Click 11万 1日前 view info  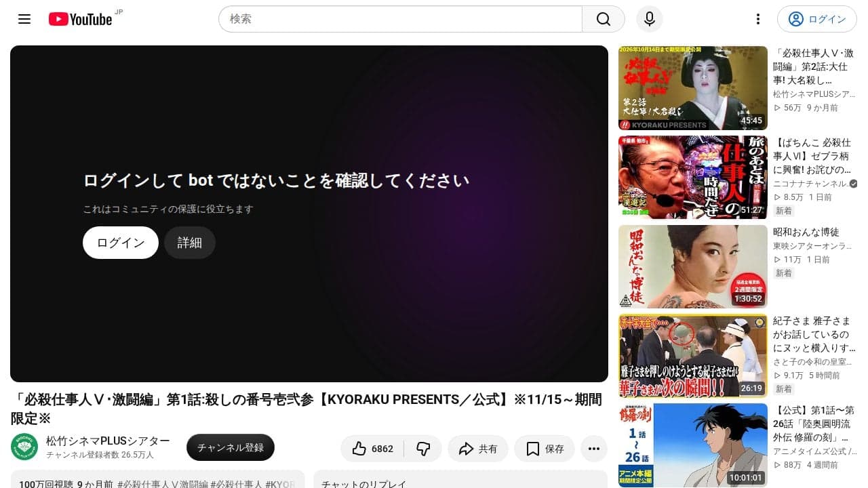tap(802, 260)
